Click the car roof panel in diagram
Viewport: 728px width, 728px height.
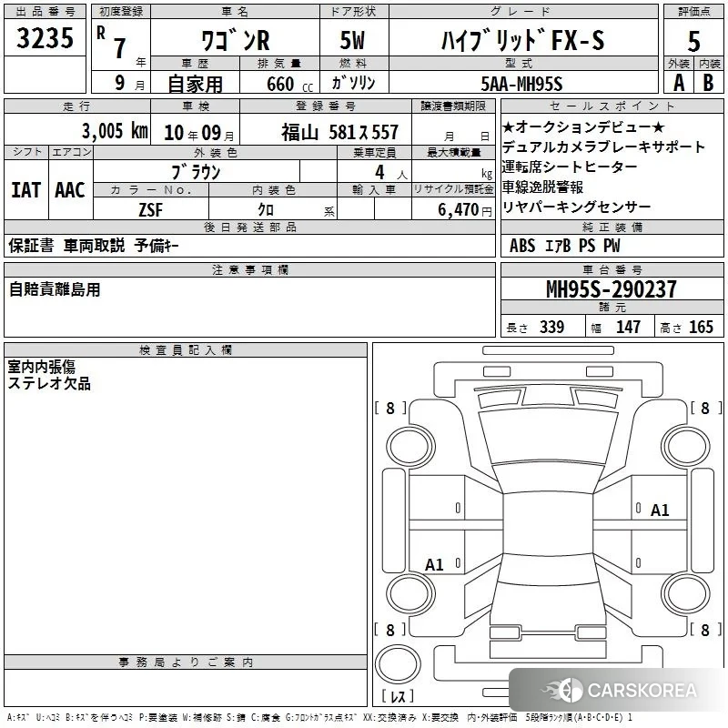coord(548,524)
